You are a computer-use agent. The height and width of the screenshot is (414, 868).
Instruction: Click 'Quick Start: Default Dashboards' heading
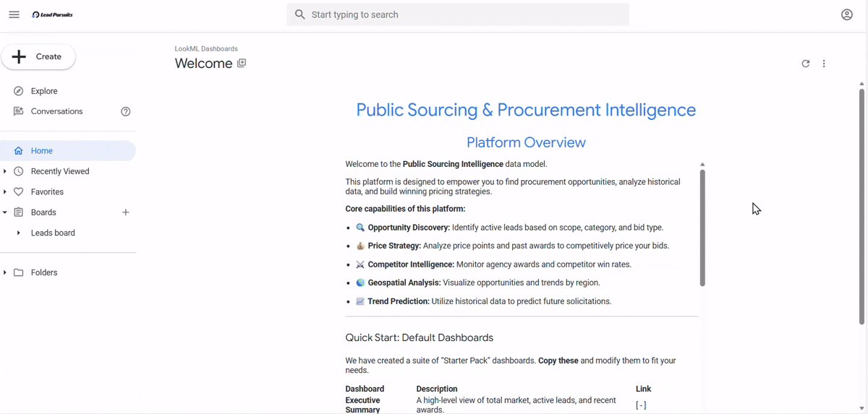[x=419, y=337]
